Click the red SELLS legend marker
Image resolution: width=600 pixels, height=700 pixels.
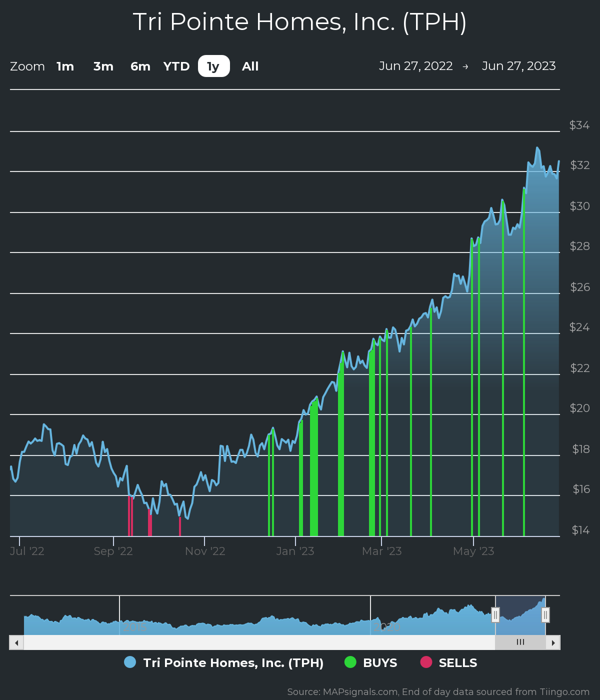pyautogui.click(x=426, y=662)
